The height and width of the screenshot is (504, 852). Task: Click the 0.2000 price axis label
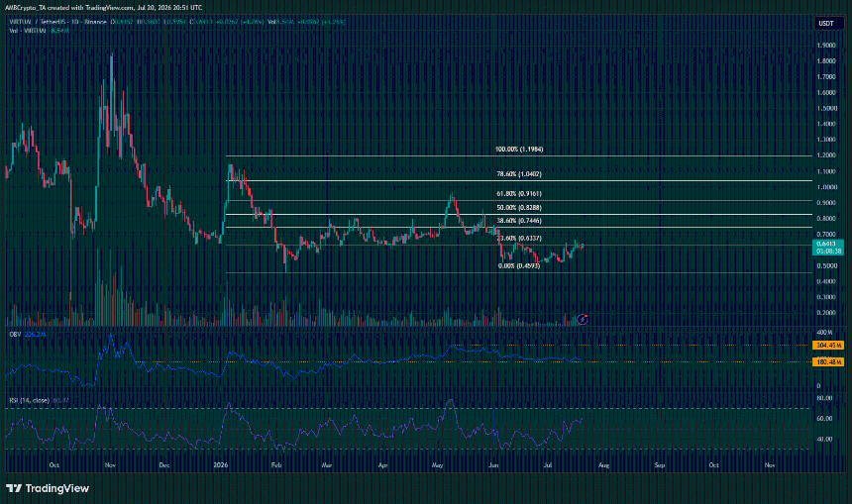tap(826, 313)
